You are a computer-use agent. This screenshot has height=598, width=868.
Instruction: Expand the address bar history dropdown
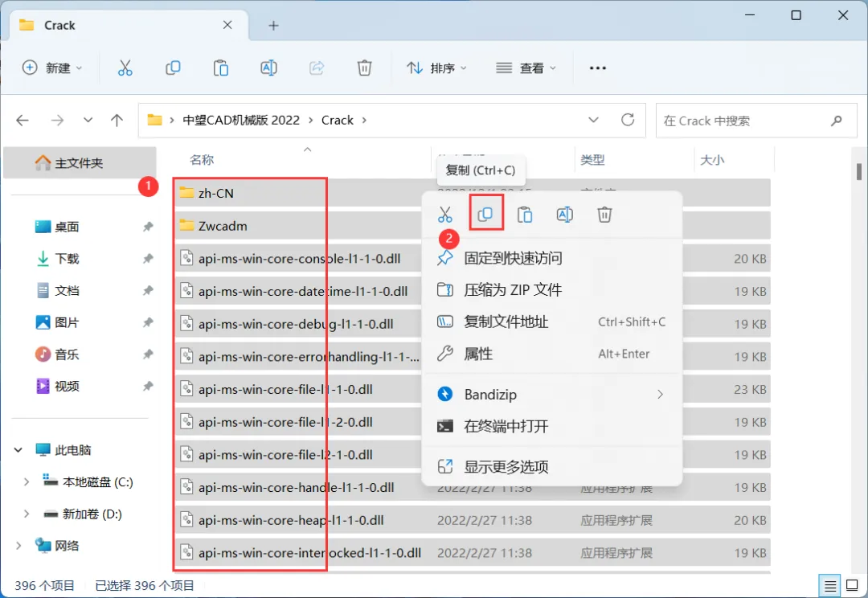click(593, 120)
